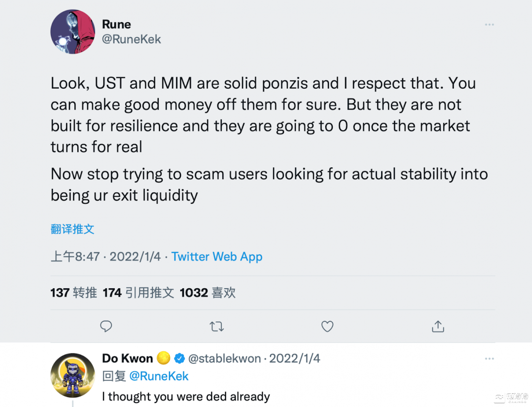Click the reply speech bubble icon
The image size is (532, 407).
[x=106, y=326]
